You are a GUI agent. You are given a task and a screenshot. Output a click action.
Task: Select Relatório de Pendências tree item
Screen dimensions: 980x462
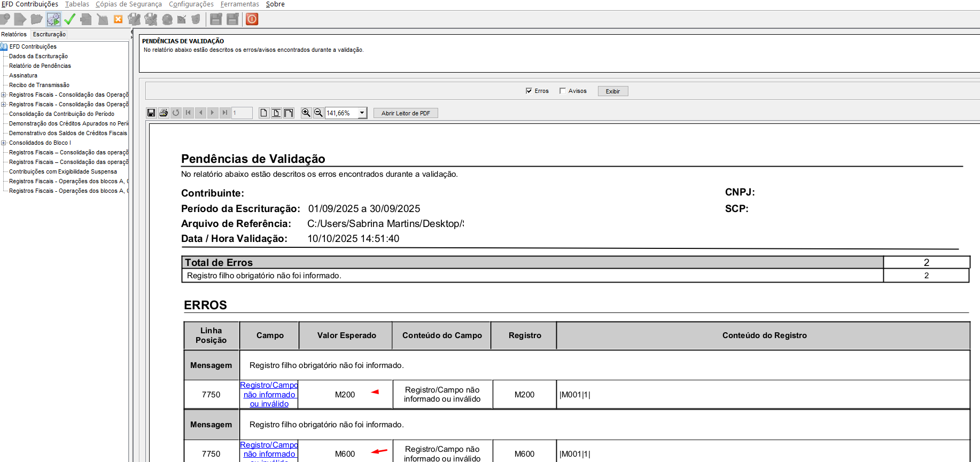point(40,66)
